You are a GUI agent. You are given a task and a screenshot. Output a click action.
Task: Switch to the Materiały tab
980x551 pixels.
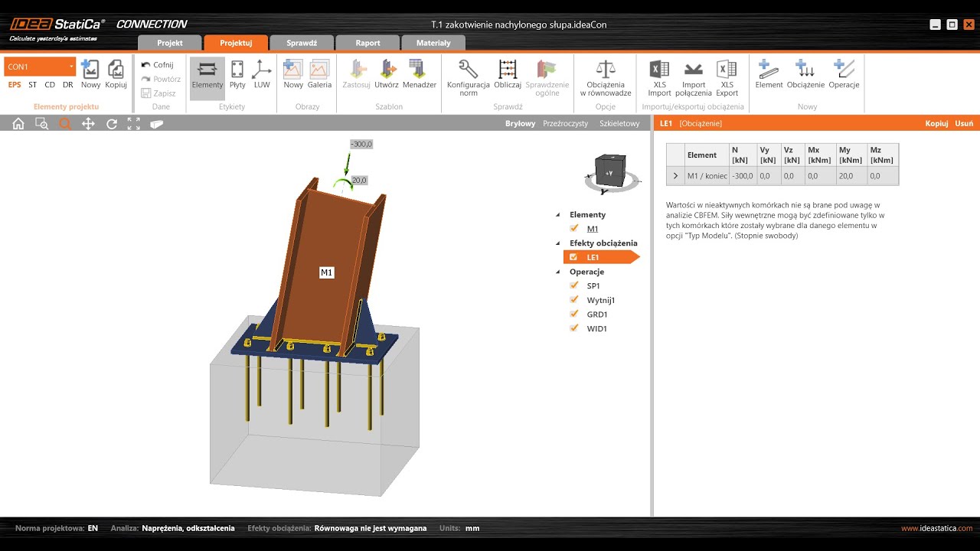(433, 43)
